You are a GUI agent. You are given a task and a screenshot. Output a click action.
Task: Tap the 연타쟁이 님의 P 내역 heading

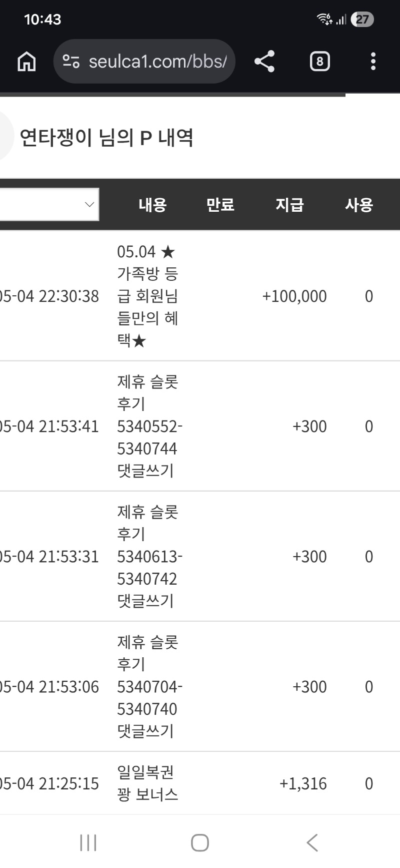(106, 137)
